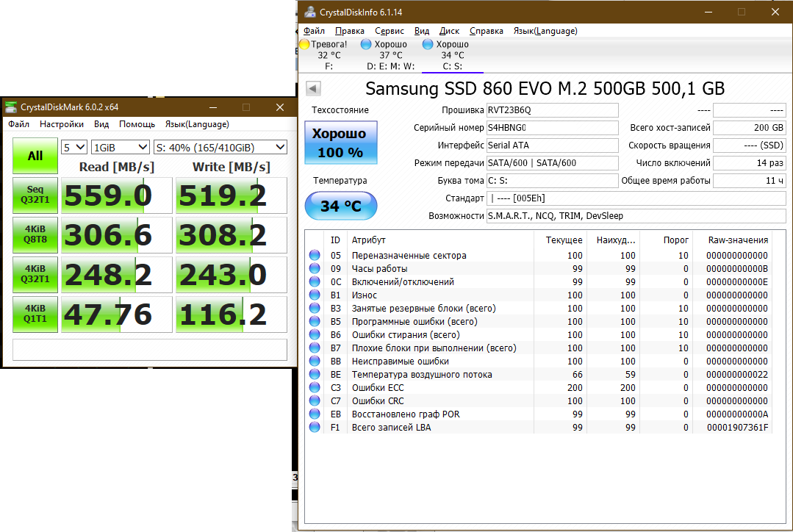Open Вид menu in CrystalDiskMark

pos(101,124)
